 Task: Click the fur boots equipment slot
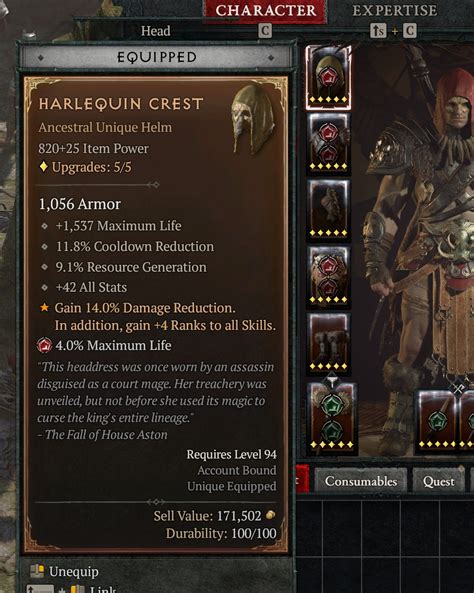[328, 343]
